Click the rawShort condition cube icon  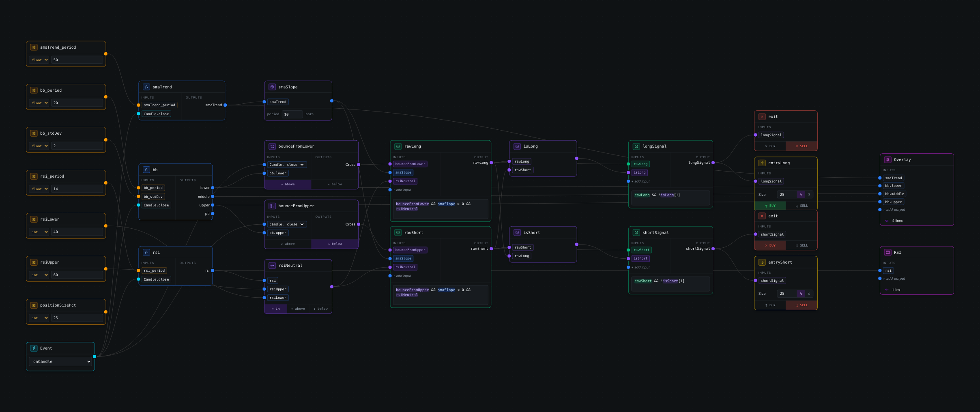pos(398,233)
